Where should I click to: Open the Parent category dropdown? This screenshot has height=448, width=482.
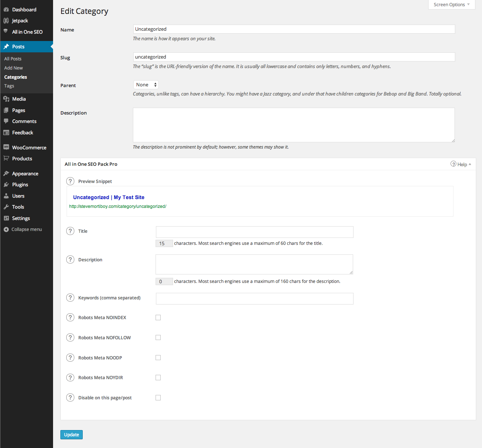pos(146,85)
